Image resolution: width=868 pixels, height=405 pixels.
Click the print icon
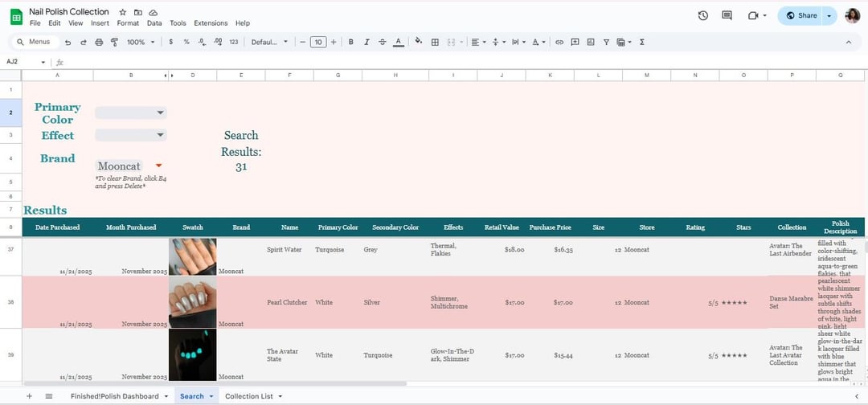pyautogui.click(x=99, y=42)
